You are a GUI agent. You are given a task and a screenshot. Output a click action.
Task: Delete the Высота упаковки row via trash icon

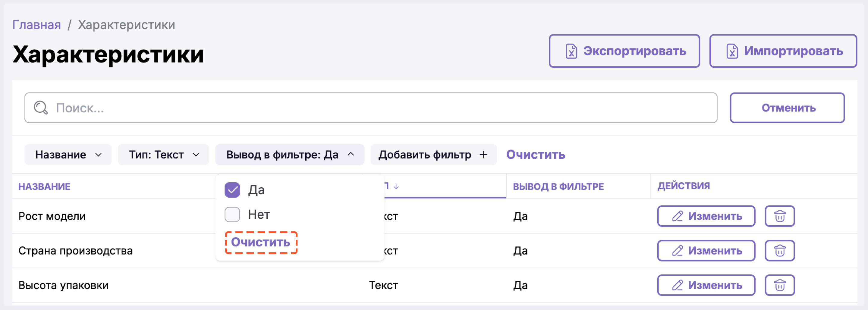779,285
